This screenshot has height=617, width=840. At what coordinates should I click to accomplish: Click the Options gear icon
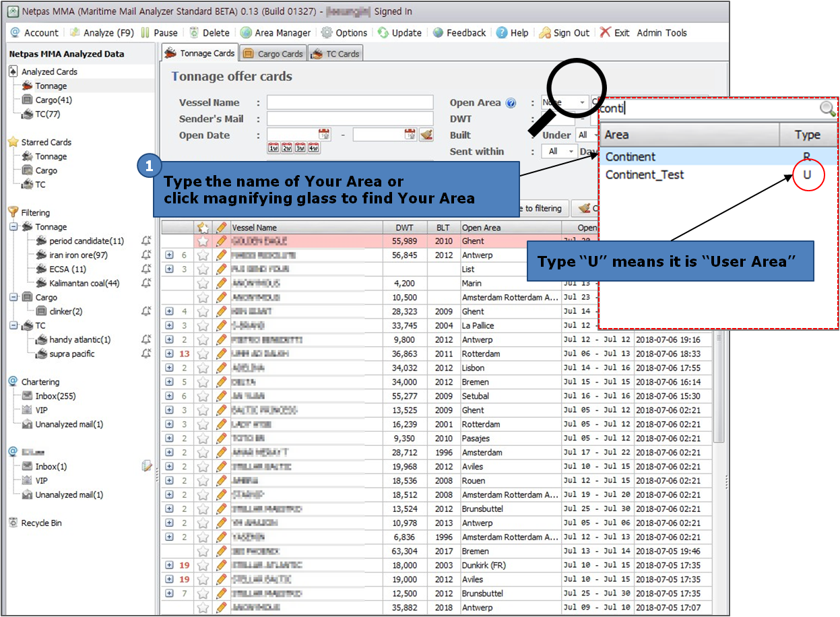(x=327, y=32)
